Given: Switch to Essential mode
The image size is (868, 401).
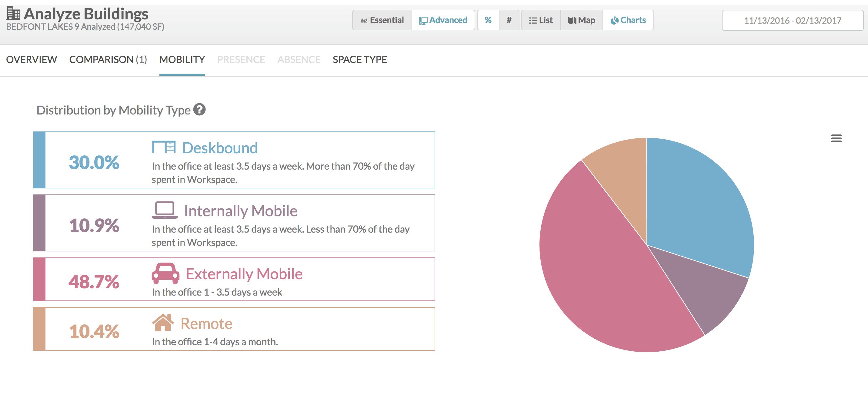Looking at the screenshot, I should pyautogui.click(x=382, y=20).
